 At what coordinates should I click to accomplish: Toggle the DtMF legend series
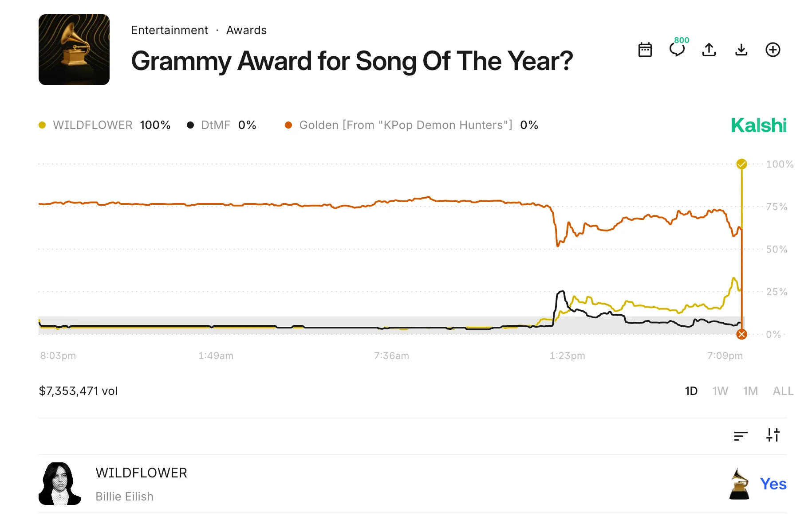(x=216, y=125)
